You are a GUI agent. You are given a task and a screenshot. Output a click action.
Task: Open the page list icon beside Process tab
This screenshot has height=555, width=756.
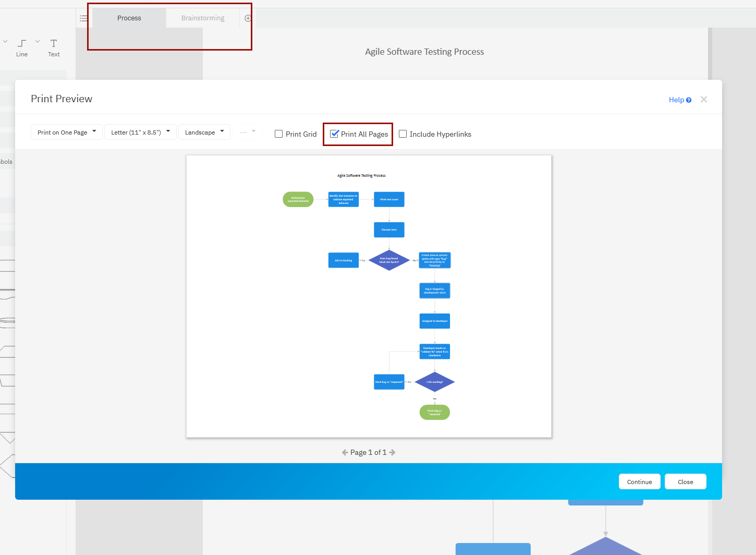[x=83, y=18]
